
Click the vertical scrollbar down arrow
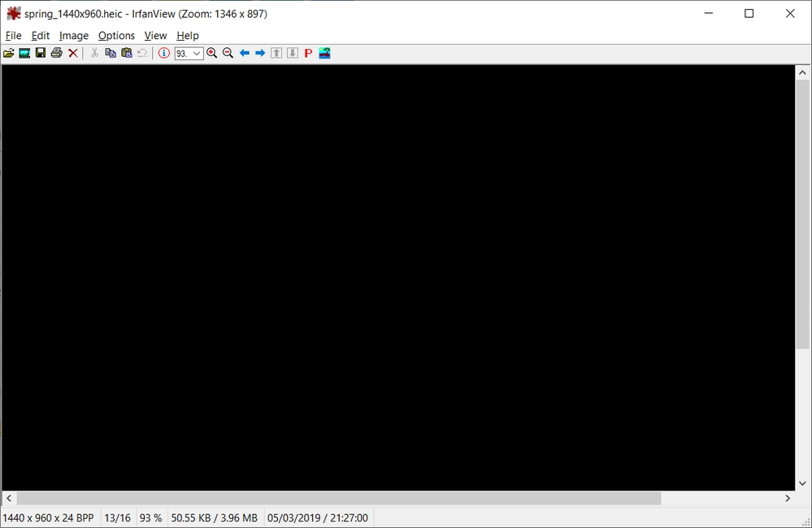point(802,483)
